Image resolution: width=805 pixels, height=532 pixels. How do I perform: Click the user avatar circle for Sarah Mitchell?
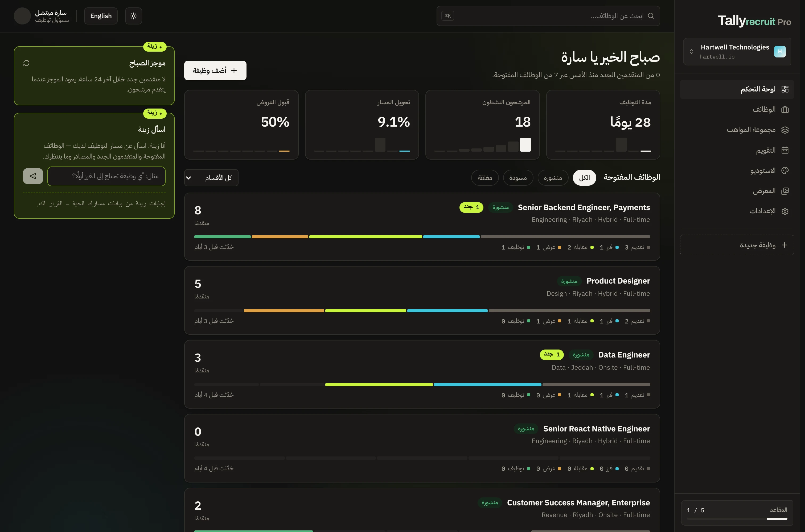22,16
